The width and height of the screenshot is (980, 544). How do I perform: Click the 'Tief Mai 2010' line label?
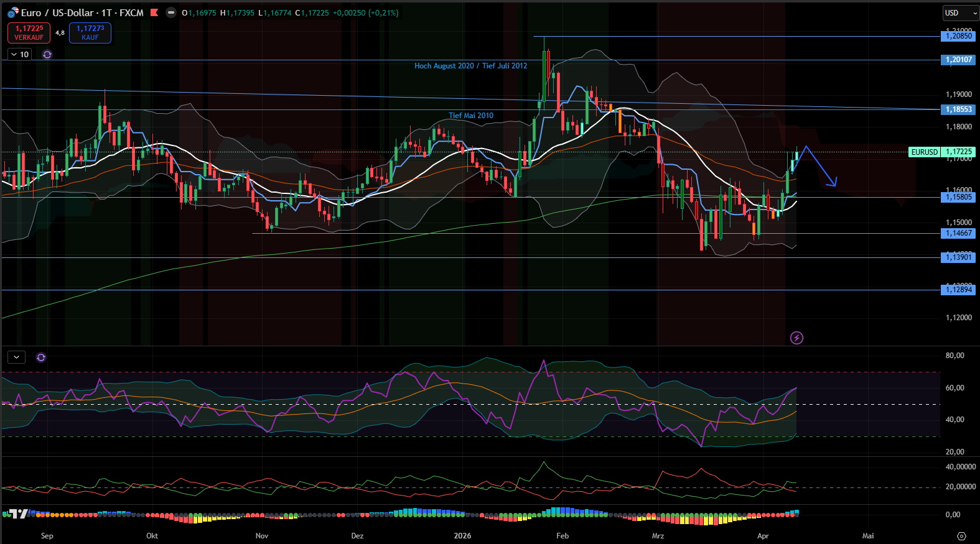471,116
